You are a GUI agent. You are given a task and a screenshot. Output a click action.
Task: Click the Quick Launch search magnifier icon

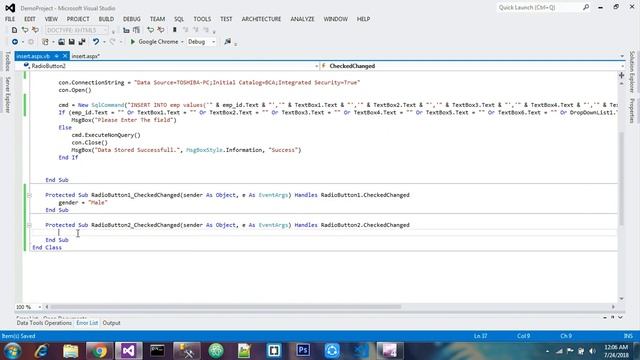(586, 7)
